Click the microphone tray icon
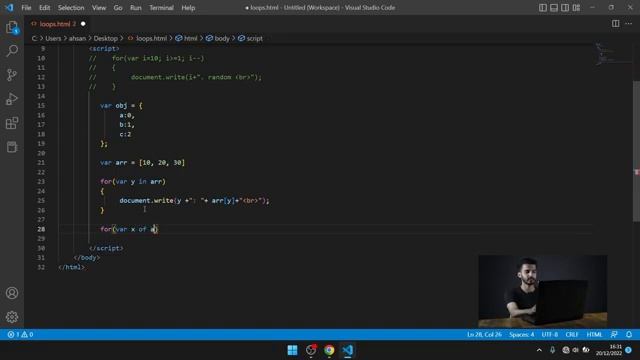The width and height of the screenshot is (640, 360). tap(552, 350)
